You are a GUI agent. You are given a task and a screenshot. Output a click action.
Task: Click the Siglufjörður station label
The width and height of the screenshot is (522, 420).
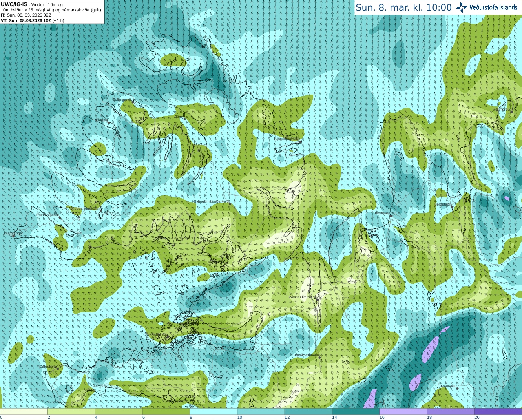(502, 109)
